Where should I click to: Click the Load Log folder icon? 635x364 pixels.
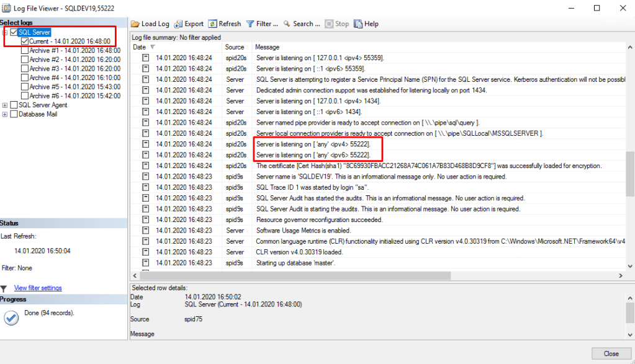pyautogui.click(x=136, y=24)
